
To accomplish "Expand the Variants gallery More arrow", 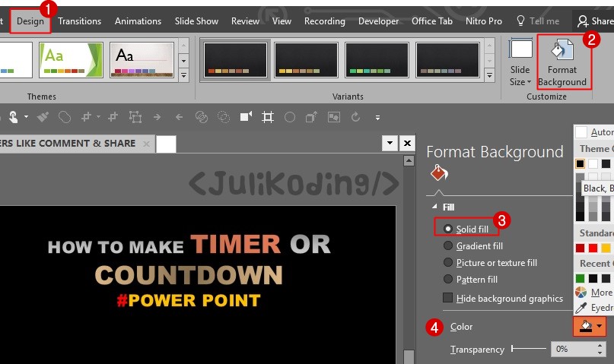I will tap(489, 75).
